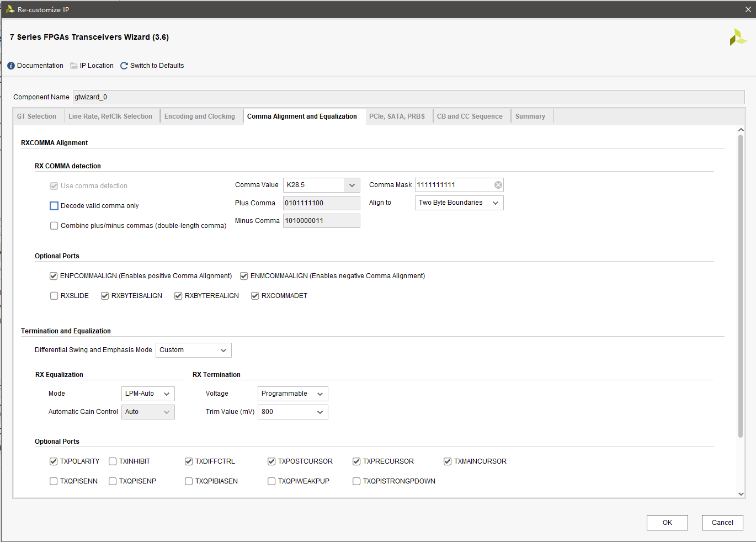Open Differential Swing and Emphasis Mode dropdown
Image resolution: width=756 pixels, height=542 pixels.
tap(194, 350)
